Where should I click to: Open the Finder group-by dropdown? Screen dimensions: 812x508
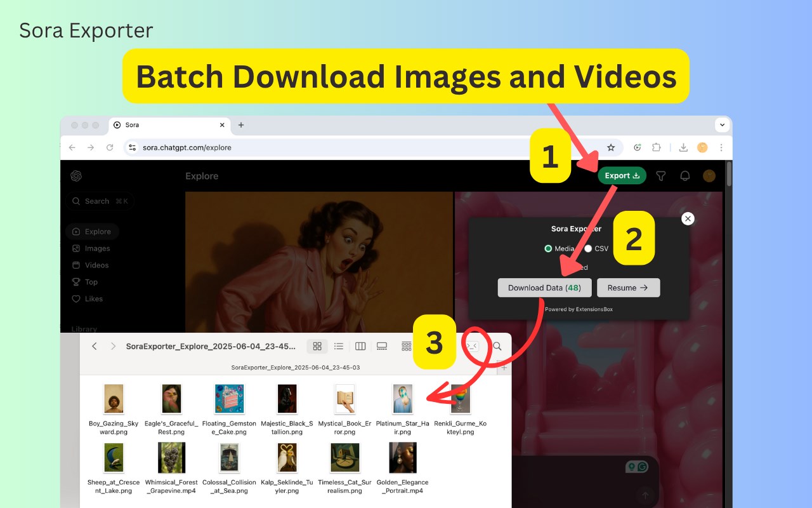[407, 346]
